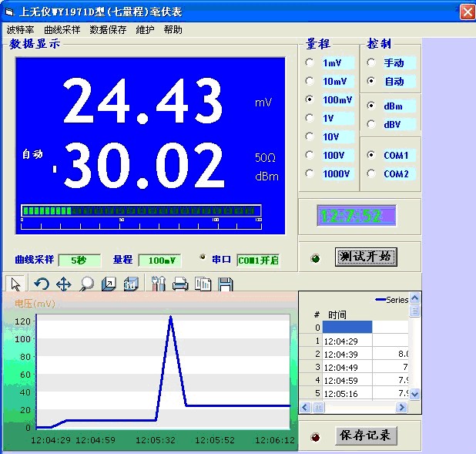Click the chart depth tool icon
Viewport: 476px width, 454px height.
(109, 284)
